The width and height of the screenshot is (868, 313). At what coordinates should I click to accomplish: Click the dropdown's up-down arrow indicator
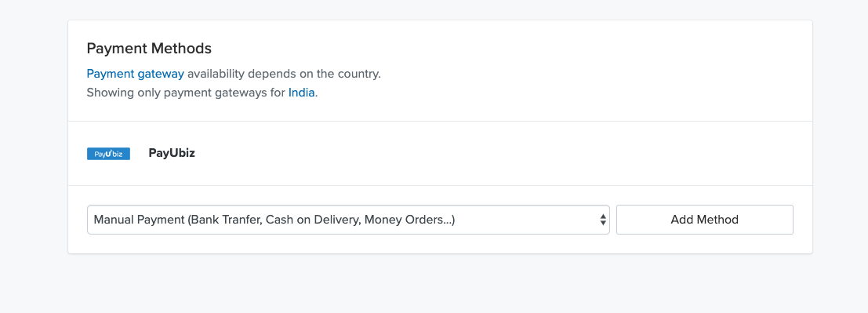[x=602, y=220]
